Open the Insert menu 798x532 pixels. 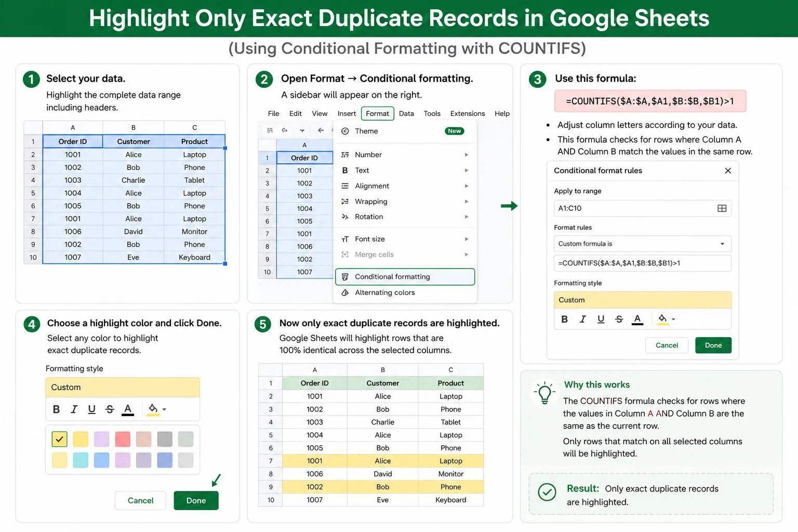point(347,114)
